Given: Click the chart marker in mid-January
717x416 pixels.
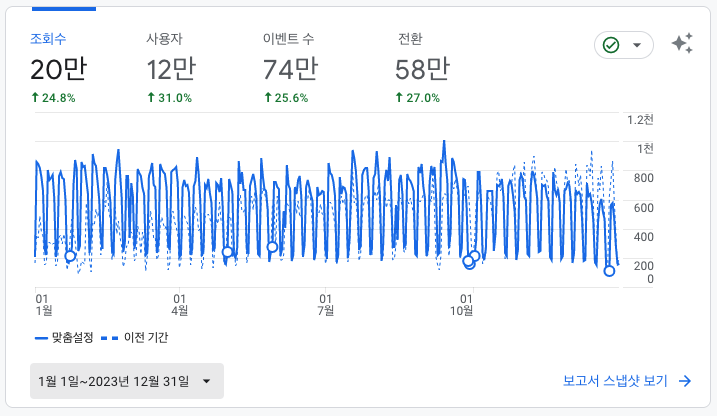Looking at the screenshot, I should pos(70,257).
